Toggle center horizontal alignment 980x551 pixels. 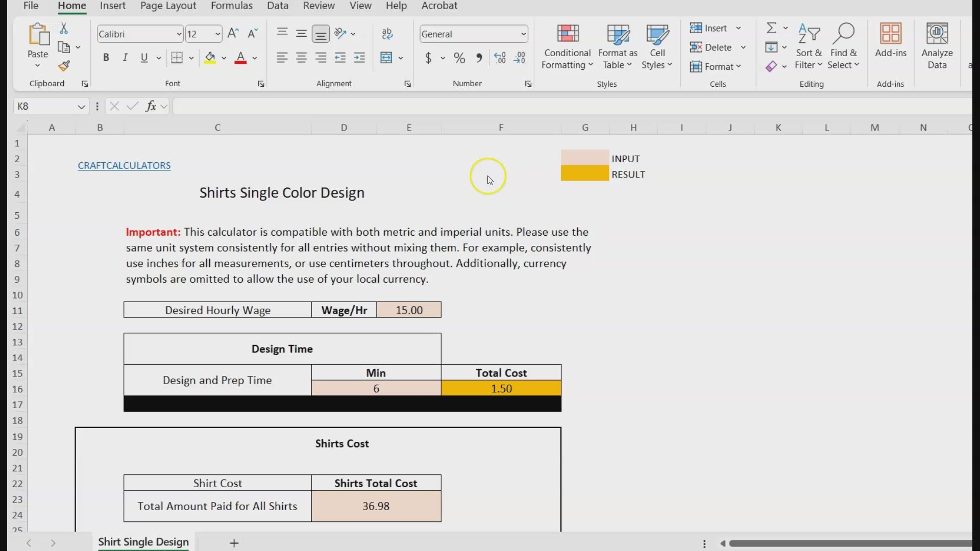coord(301,58)
